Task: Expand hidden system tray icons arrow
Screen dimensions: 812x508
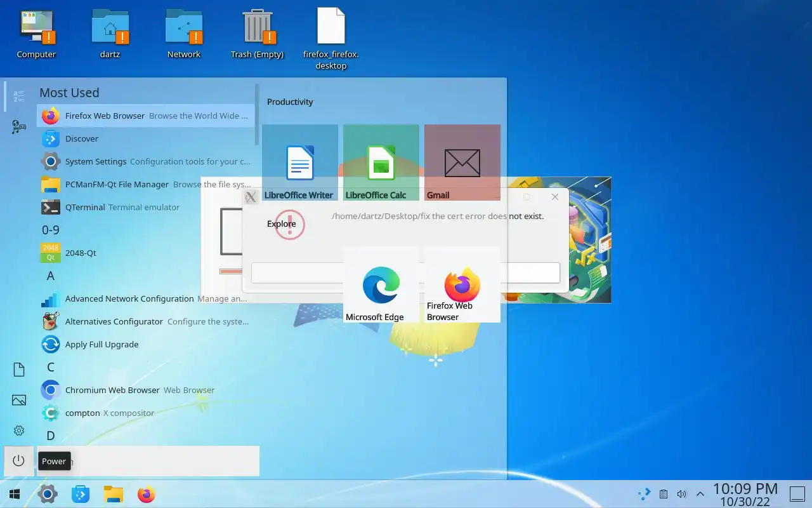Action: pos(700,494)
